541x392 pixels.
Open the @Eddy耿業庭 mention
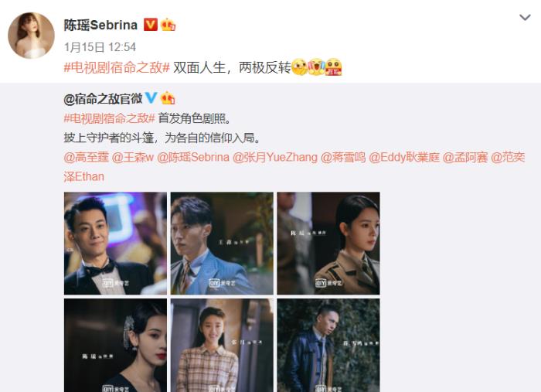pos(404,158)
